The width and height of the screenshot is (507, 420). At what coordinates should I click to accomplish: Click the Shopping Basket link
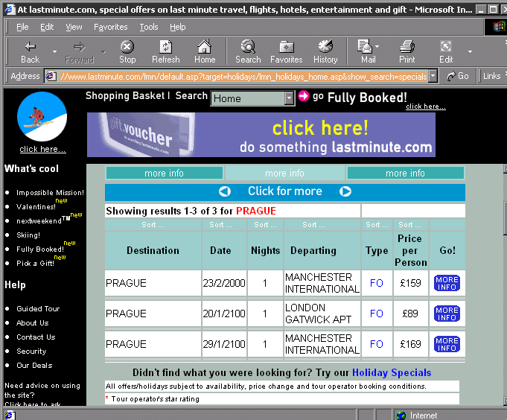[x=125, y=96]
